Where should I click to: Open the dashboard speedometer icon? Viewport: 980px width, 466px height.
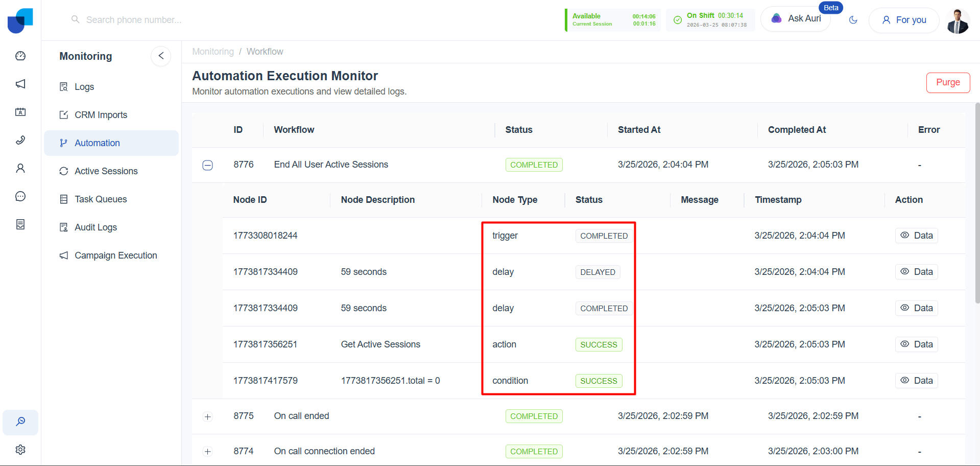click(20, 56)
